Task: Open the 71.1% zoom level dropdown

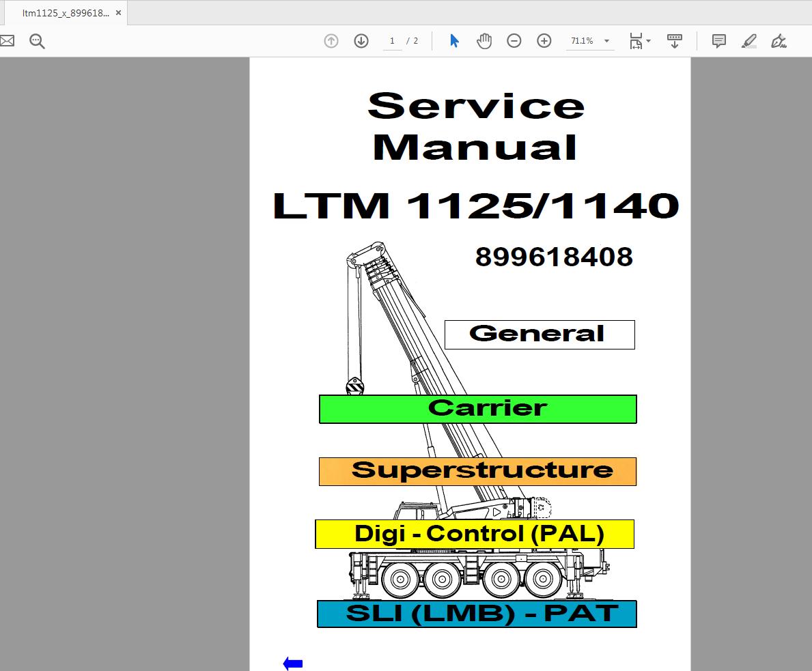Action: point(607,41)
